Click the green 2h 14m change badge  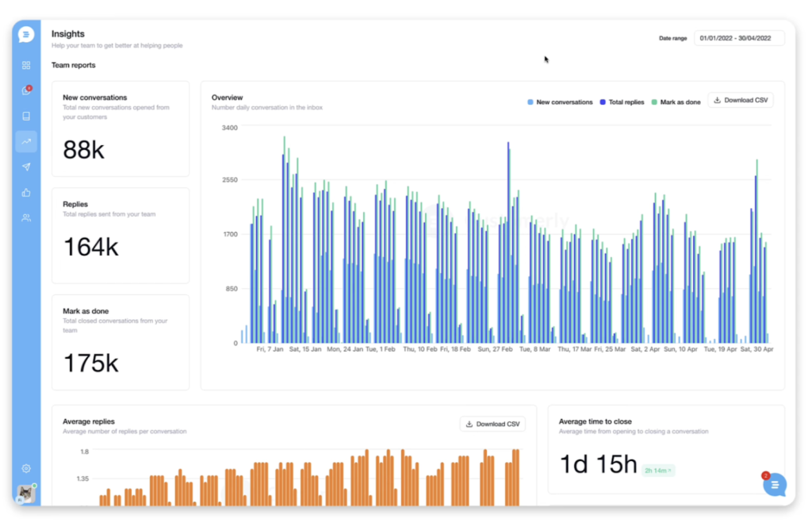coord(658,471)
